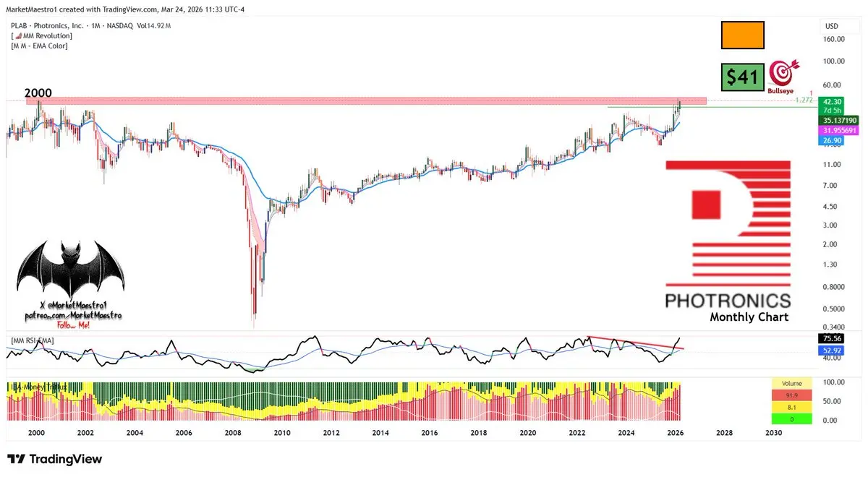
Task: Click the 2008 label on the time axis
Action: tap(233, 433)
